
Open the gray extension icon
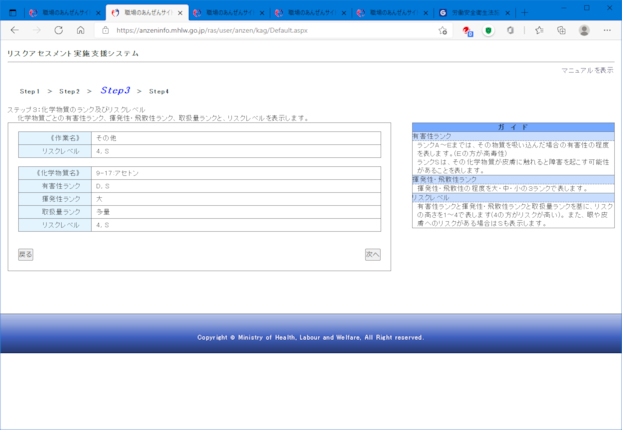[x=510, y=31]
